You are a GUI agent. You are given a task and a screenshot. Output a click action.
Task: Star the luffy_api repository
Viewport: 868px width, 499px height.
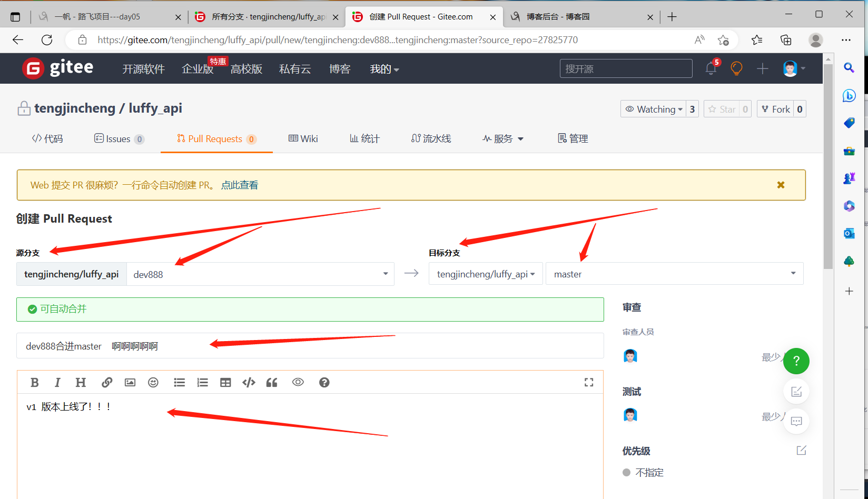click(722, 109)
